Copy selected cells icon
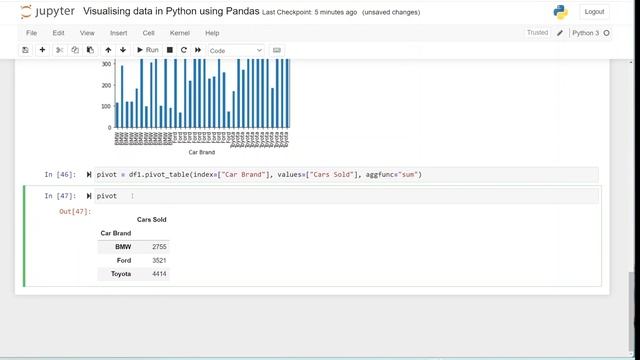Screen dimensions: 640x360 75,50
